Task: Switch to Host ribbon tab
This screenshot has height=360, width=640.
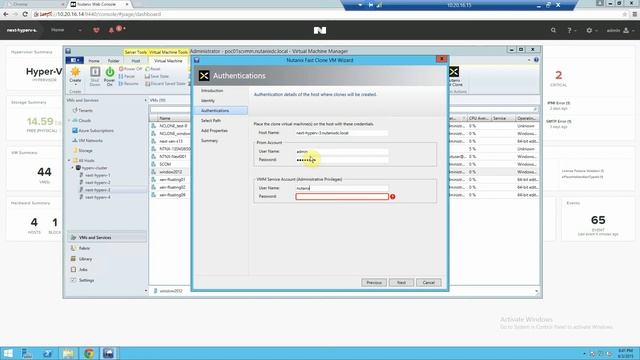Action: (136, 61)
